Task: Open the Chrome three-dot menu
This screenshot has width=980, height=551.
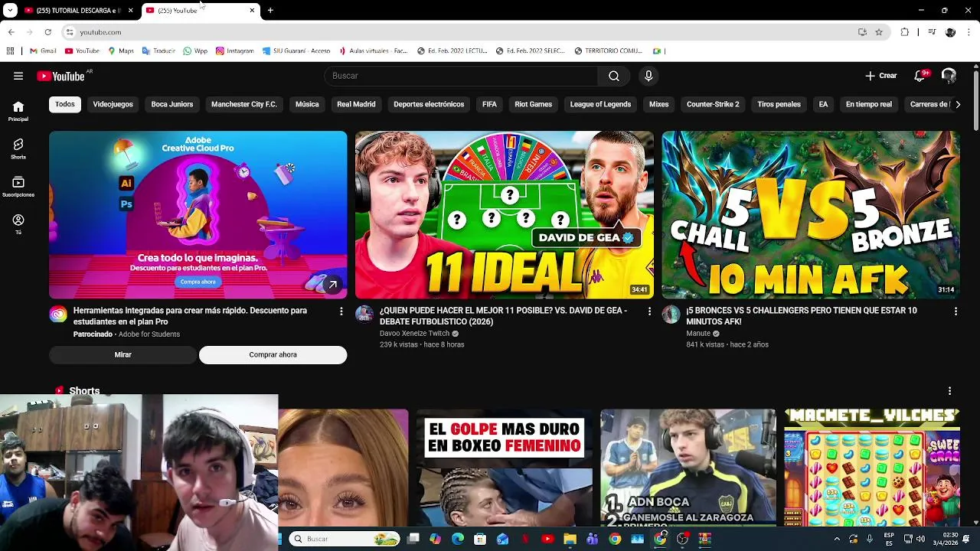Action: (969, 32)
